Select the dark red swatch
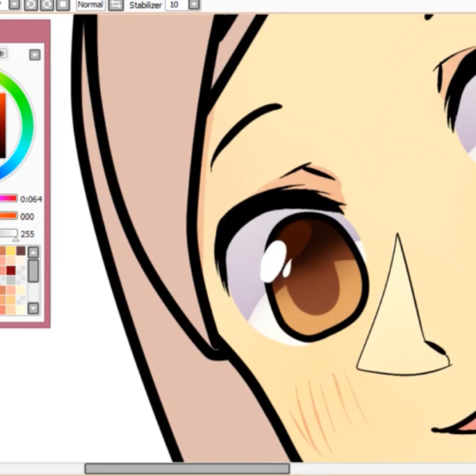476x476 pixels. [x=11, y=271]
